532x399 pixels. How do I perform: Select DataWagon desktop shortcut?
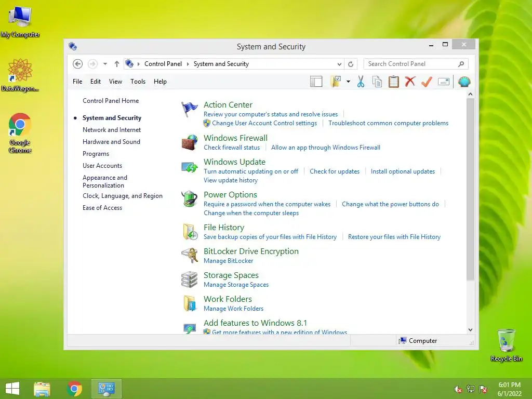(x=20, y=75)
